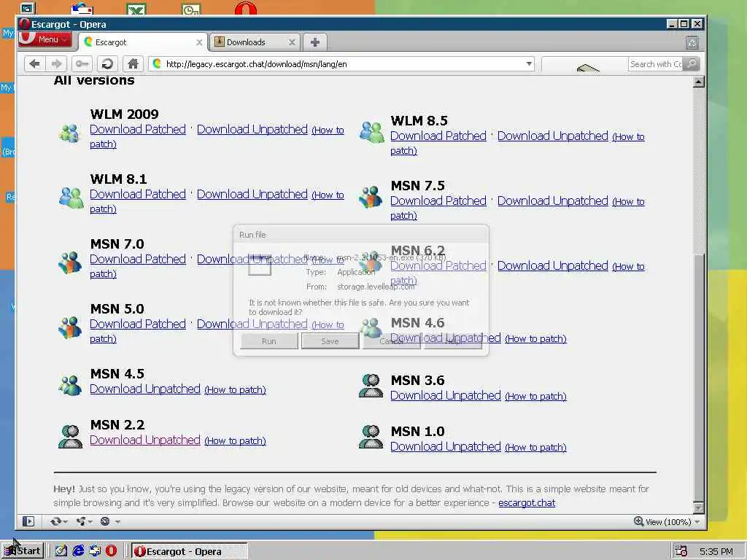The width and height of the screenshot is (747, 560).
Task: Click the search magnifier button
Action: pos(692,64)
